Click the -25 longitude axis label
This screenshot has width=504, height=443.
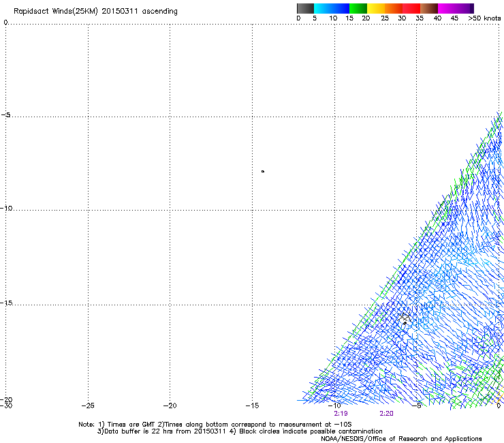click(88, 406)
